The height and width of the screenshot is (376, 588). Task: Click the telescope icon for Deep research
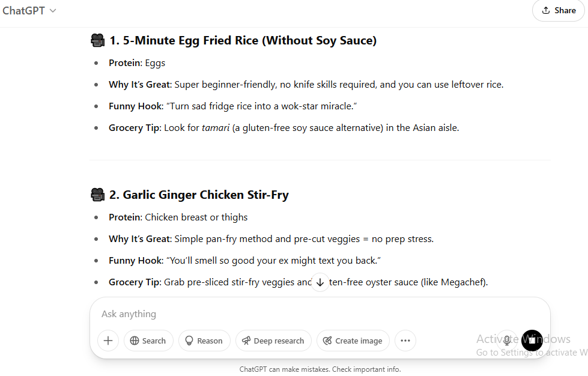pos(247,341)
